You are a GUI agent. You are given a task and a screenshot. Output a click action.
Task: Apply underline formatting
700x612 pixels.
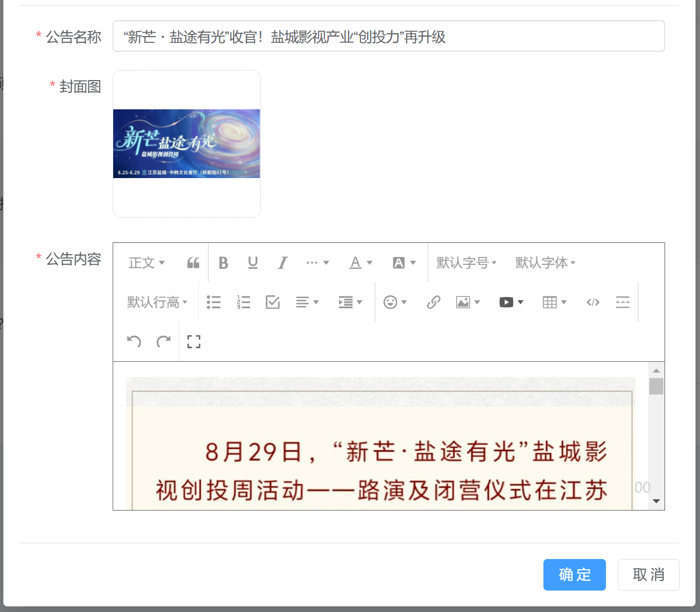tap(253, 263)
